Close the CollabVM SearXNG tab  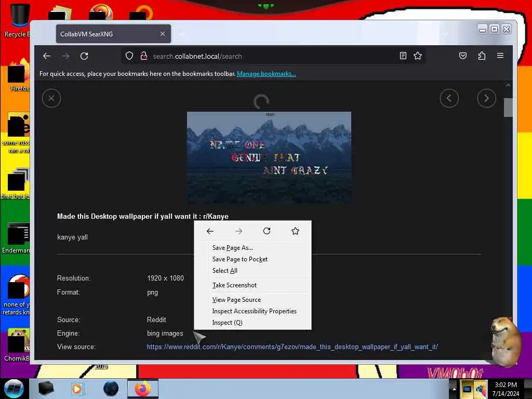pyautogui.click(x=163, y=34)
